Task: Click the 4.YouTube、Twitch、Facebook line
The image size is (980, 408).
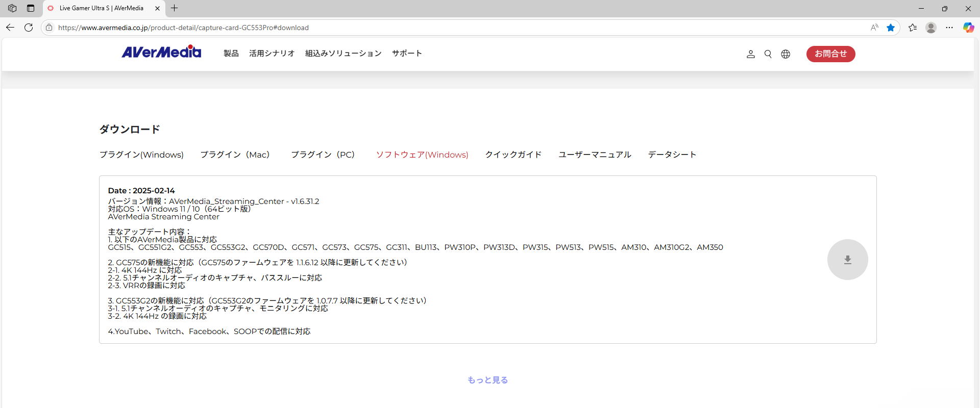Action: pyautogui.click(x=209, y=331)
